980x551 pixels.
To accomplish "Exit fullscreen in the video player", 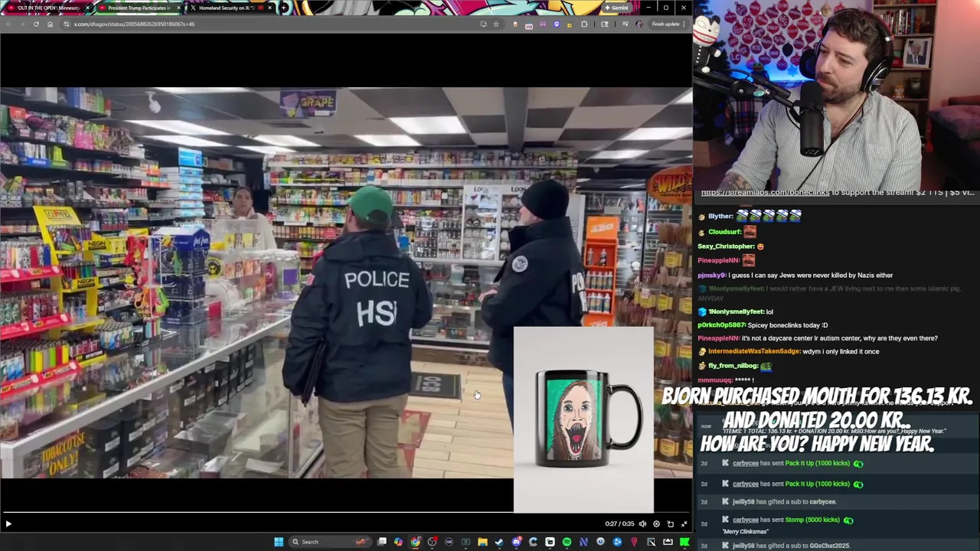I will click(x=684, y=523).
